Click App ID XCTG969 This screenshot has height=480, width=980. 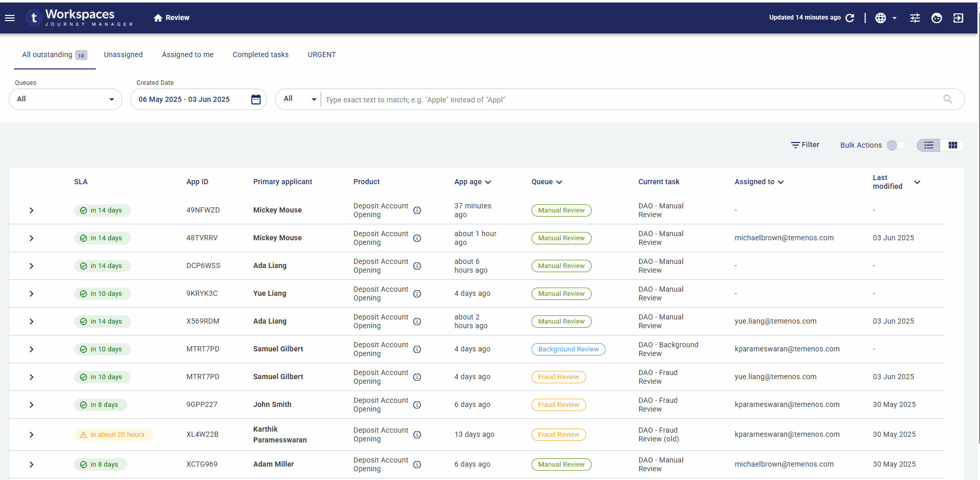point(202,465)
